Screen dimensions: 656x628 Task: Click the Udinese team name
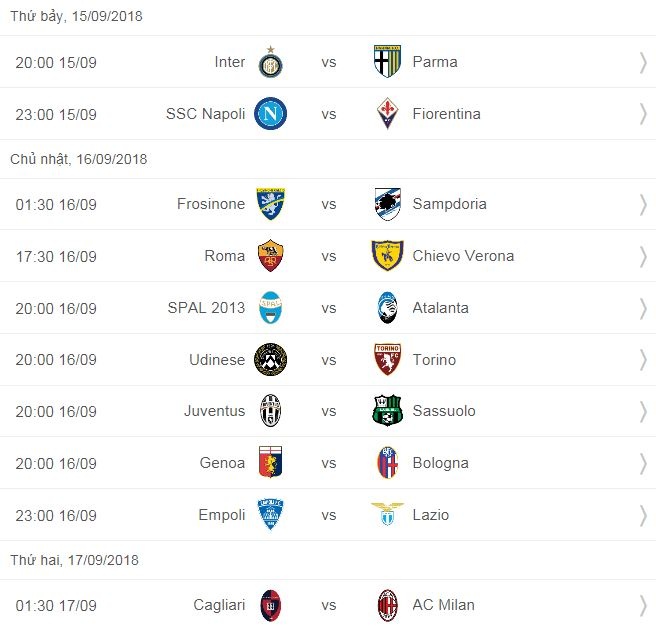point(217,360)
